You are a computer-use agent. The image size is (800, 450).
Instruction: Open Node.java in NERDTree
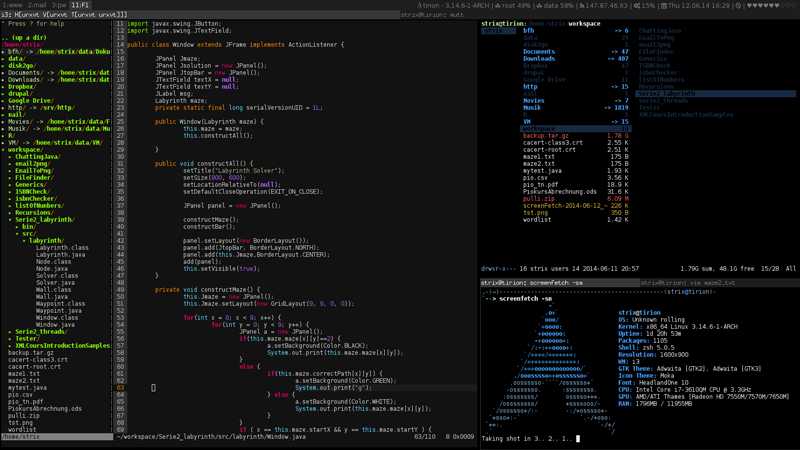click(x=52, y=268)
